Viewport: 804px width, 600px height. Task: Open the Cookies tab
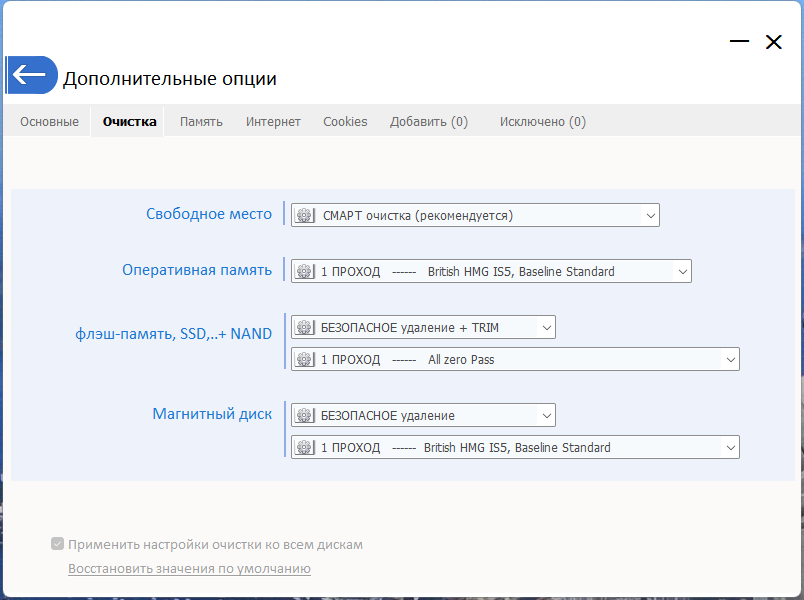[x=345, y=122]
